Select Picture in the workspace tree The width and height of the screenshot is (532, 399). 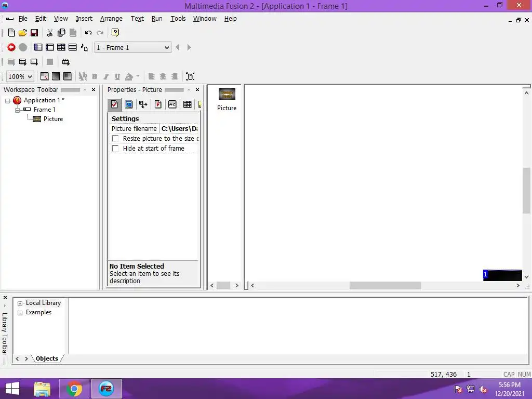tap(54, 119)
